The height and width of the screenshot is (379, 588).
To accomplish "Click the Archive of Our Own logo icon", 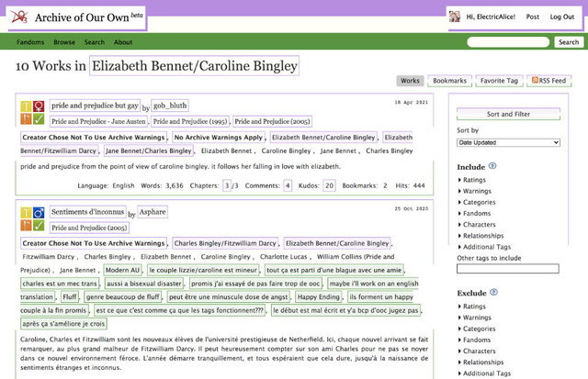I will pyautogui.click(x=19, y=17).
